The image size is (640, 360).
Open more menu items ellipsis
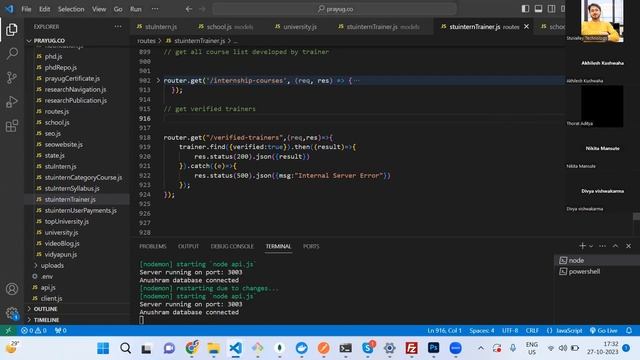[155, 9]
